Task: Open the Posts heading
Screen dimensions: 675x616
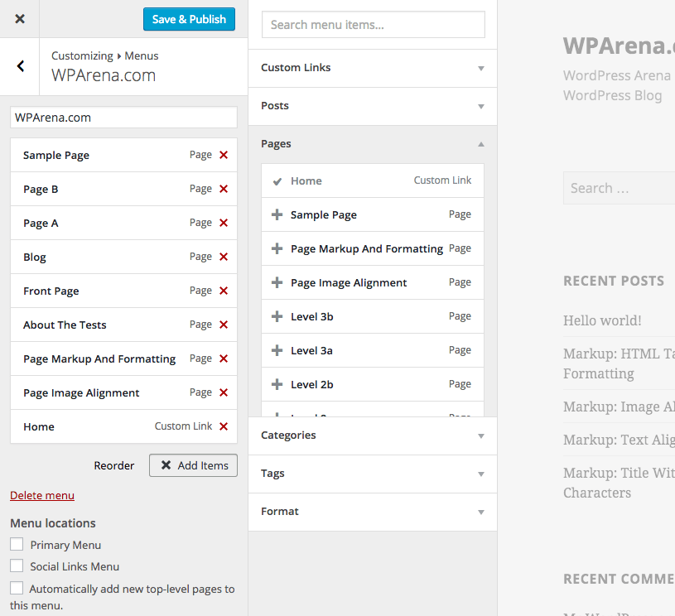Action: 275,106
